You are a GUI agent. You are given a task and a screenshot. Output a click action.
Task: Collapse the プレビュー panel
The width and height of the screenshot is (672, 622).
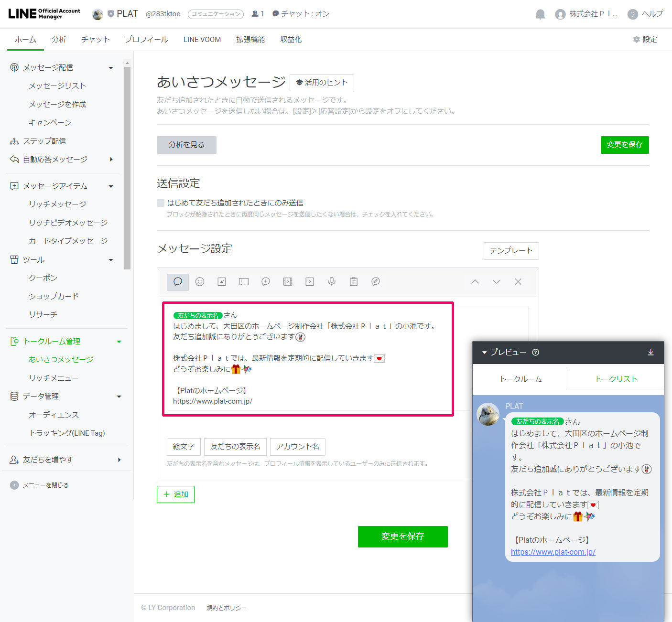(484, 353)
